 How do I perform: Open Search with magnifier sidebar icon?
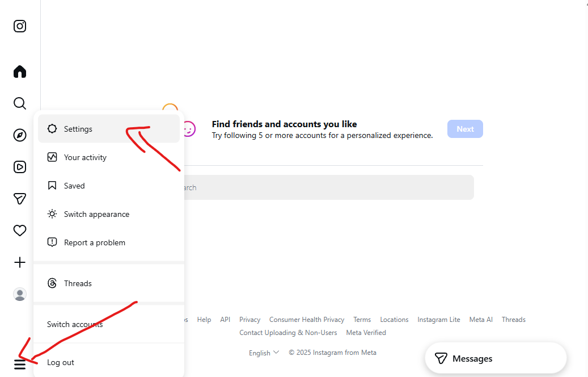pos(20,103)
